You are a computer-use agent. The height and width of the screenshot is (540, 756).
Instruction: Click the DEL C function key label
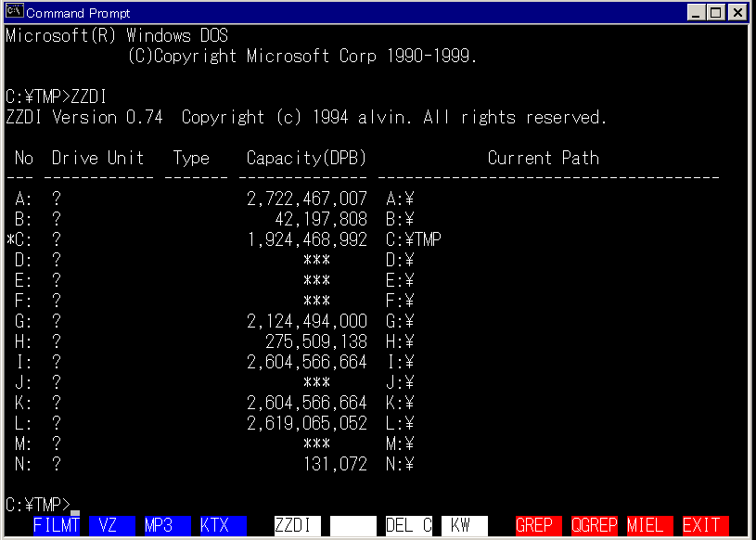408,525
